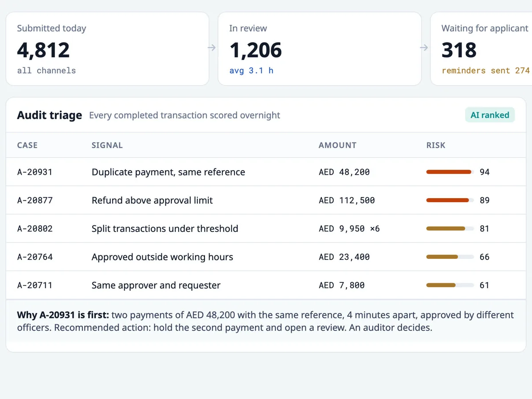Click the 318 waiting count
532x399 pixels.
tap(459, 50)
